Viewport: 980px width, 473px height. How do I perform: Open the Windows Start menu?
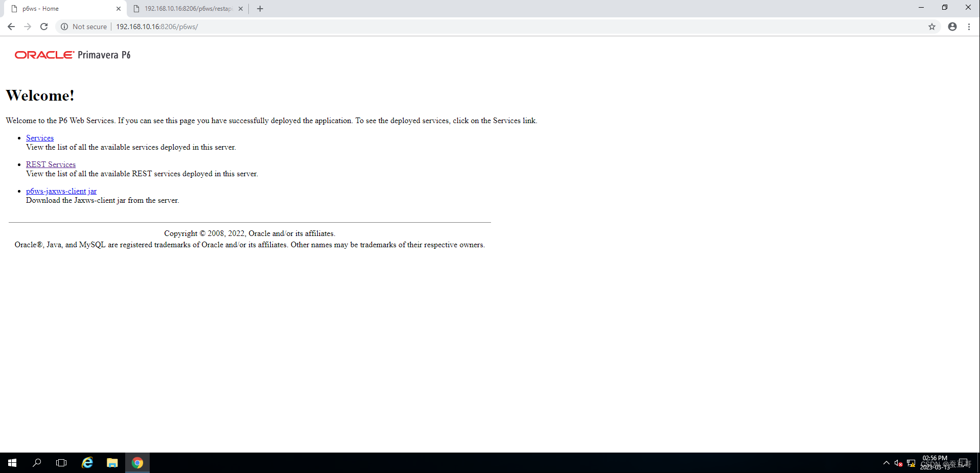[12, 463]
